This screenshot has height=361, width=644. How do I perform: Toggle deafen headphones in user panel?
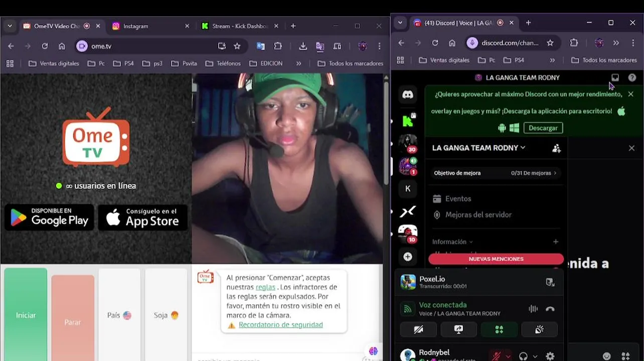click(x=523, y=356)
